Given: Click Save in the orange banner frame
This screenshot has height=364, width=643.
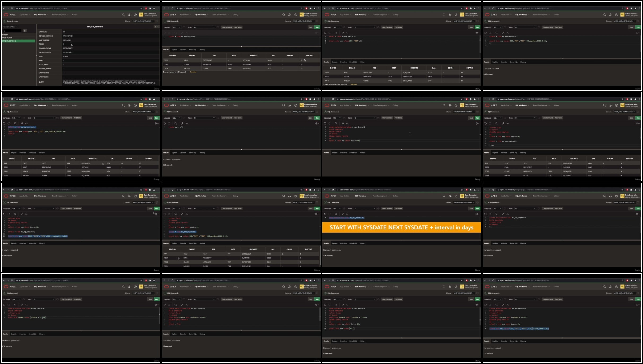Looking at the screenshot, I should pyautogui.click(x=471, y=208).
